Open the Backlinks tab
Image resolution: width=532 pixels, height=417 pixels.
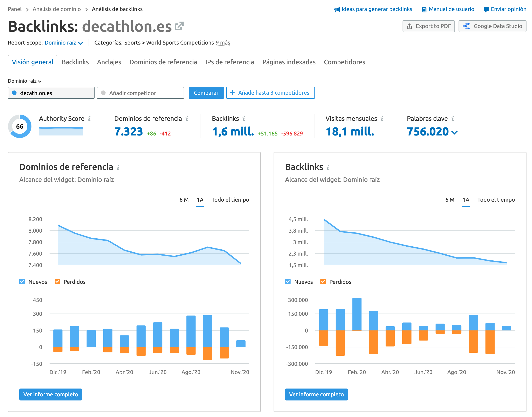[75, 62]
